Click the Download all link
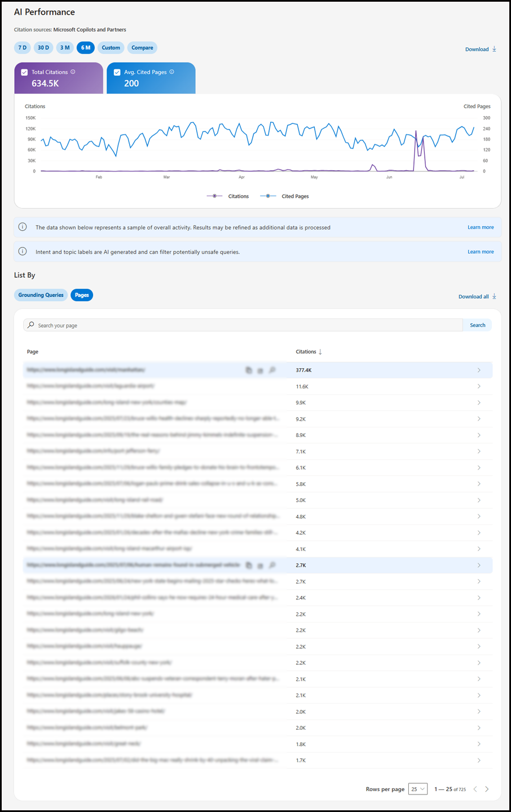The image size is (511, 812). [477, 297]
